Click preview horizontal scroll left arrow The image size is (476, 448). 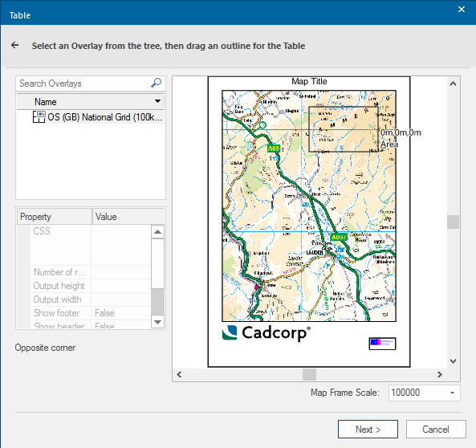179,374
